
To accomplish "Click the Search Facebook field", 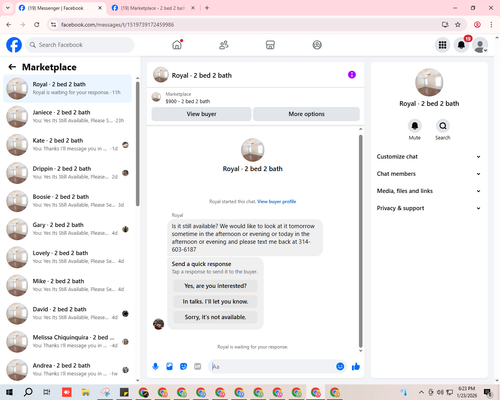I will coord(80,45).
